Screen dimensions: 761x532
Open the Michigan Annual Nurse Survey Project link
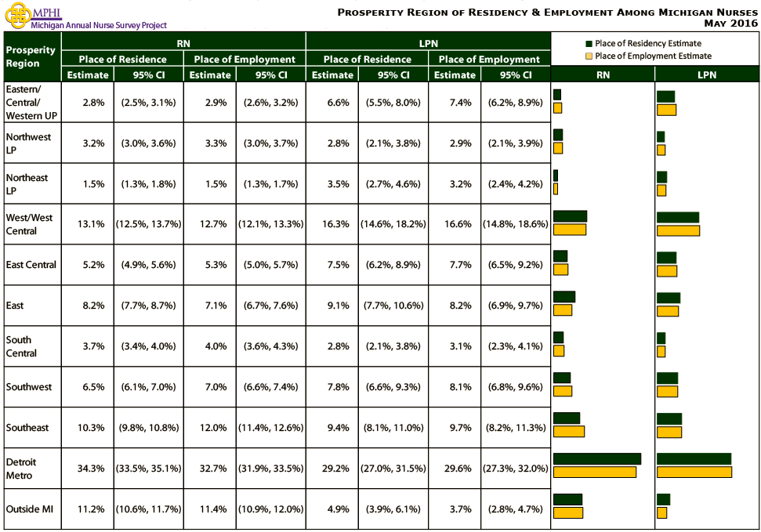98,25
